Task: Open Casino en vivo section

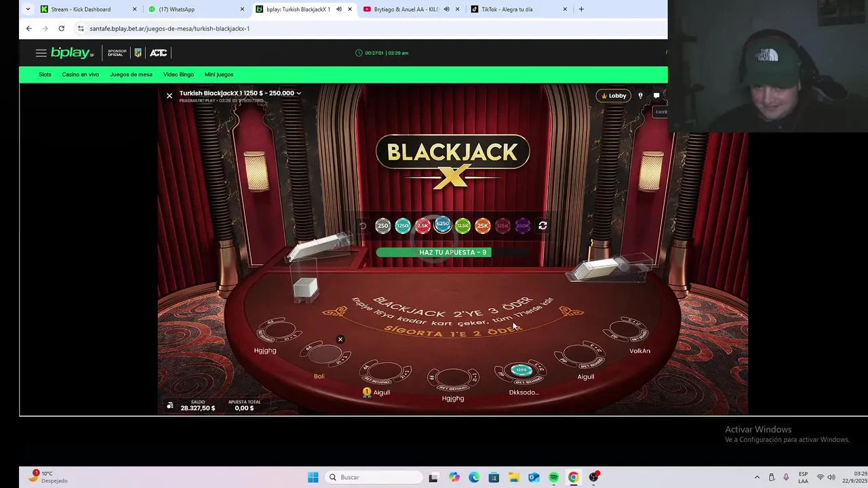Action: pos(81,75)
